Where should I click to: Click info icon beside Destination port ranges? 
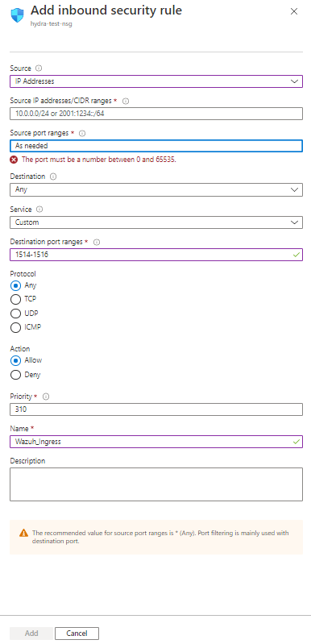[97, 243]
